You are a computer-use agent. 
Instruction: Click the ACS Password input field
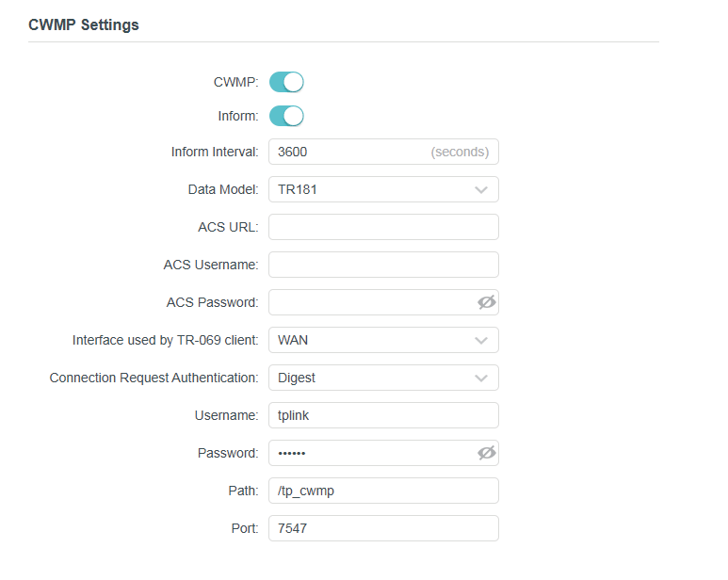[383, 302]
